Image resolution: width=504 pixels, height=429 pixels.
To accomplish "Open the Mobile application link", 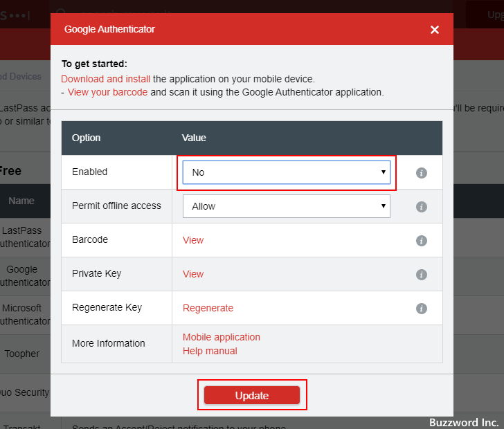I will (x=222, y=337).
